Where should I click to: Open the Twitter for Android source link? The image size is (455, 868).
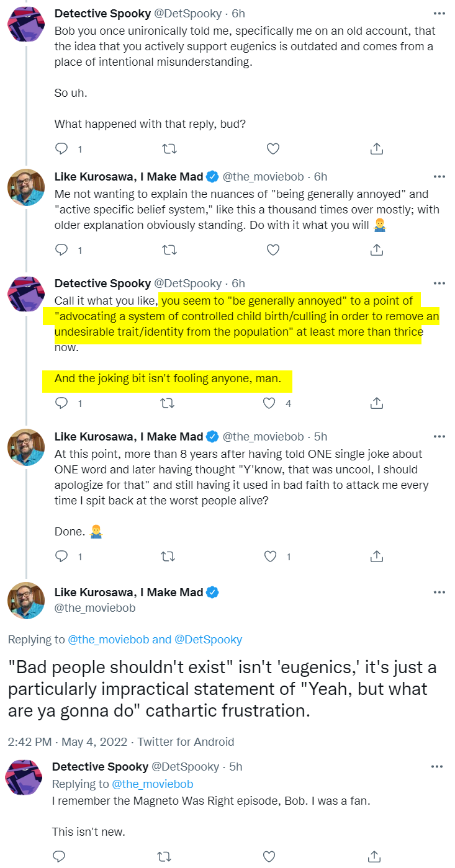click(x=186, y=741)
